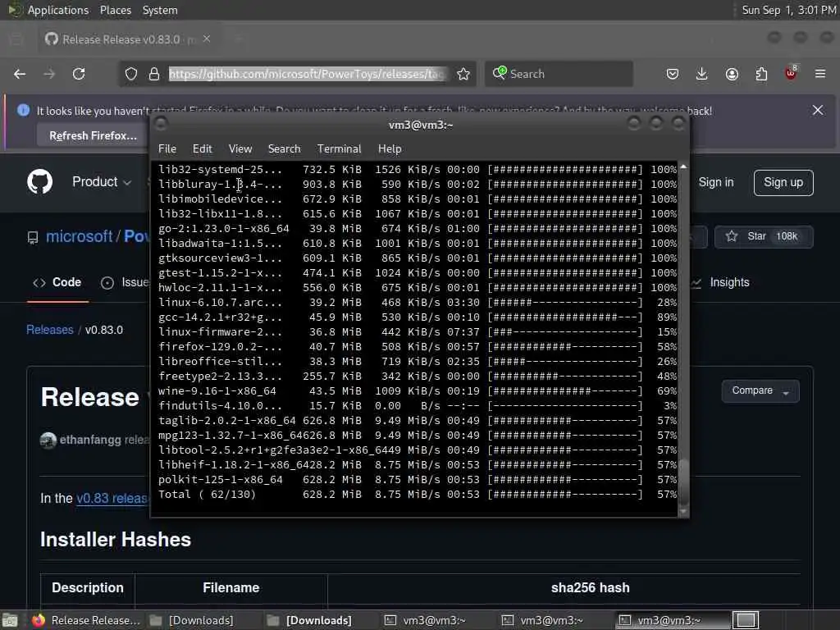Click the search engine icon in search box
The height and width of the screenshot is (630, 840).
[500, 73]
